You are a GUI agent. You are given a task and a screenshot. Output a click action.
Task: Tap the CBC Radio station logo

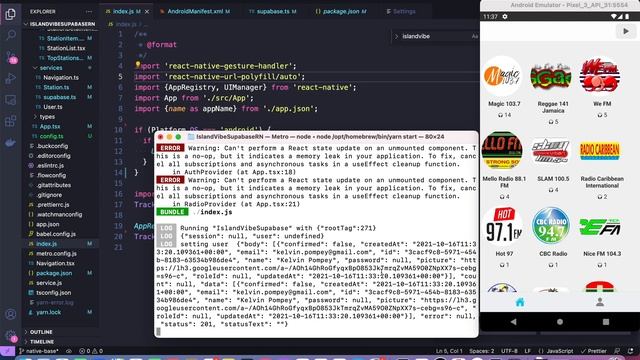click(x=551, y=226)
